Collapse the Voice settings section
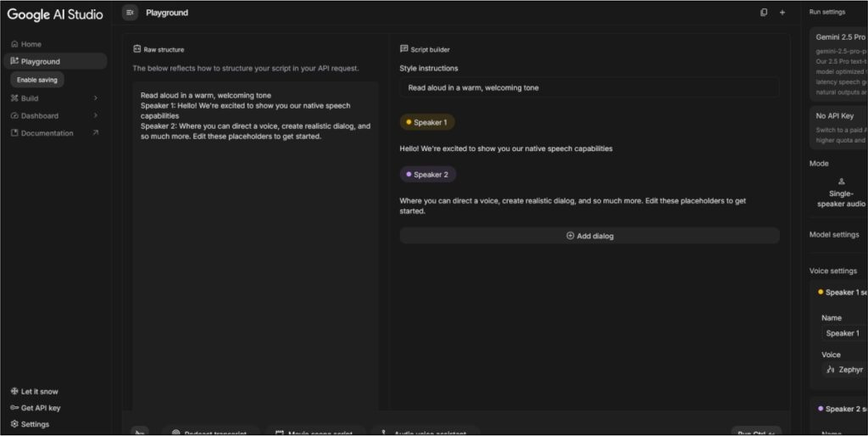Screen dimensions: 868x436 pos(833,271)
